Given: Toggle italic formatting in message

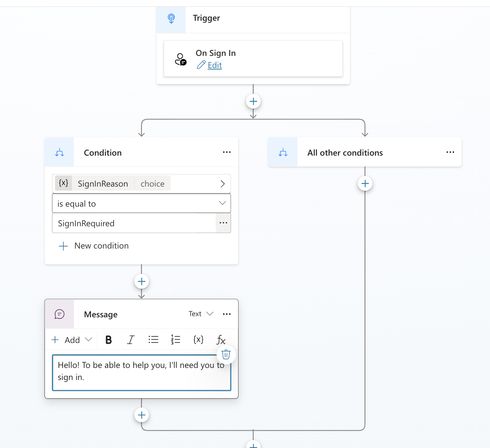Looking at the screenshot, I should coord(131,340).
